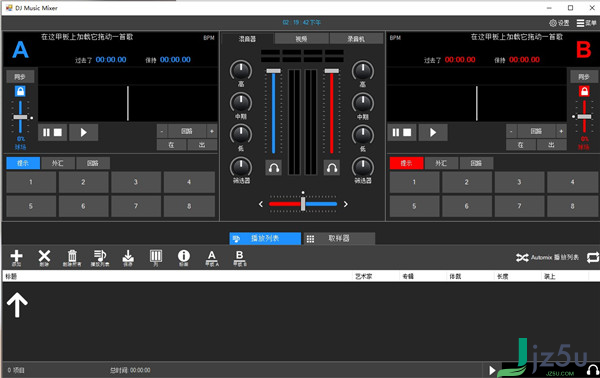Click crossfader left arrow
The image size is (600, 378).
click(261, 204)
